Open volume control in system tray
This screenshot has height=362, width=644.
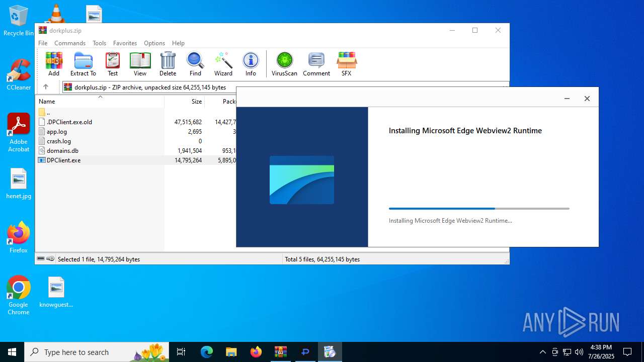click(x=579, y=352)
